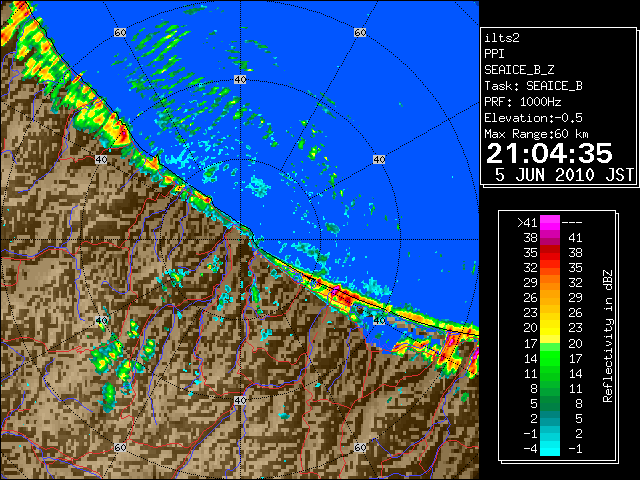
Task: Click the magenta '>41' legend swatch
Action: [550, 222]
